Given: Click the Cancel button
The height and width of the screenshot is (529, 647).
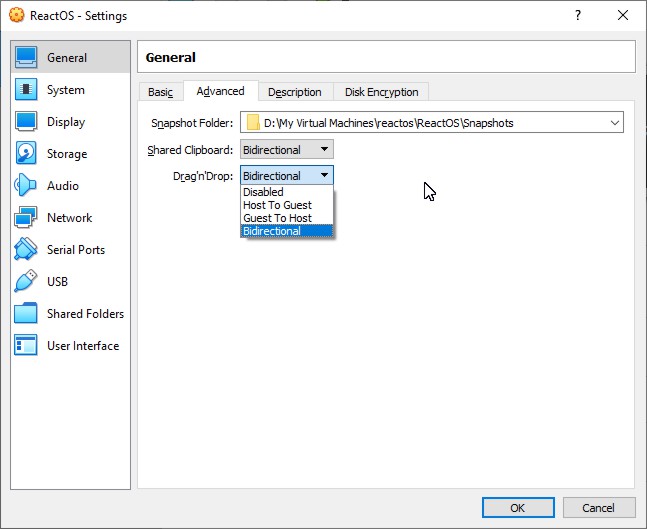Looking at the screenshot, I should click(x=599, y=508).
